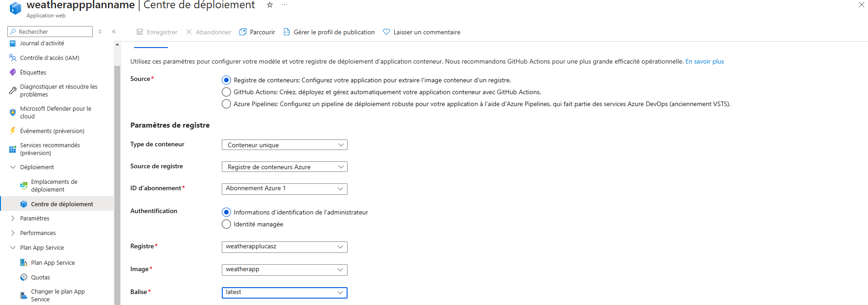
Task: Open Emplacements de déploiement item label
Action: [54, 186]
